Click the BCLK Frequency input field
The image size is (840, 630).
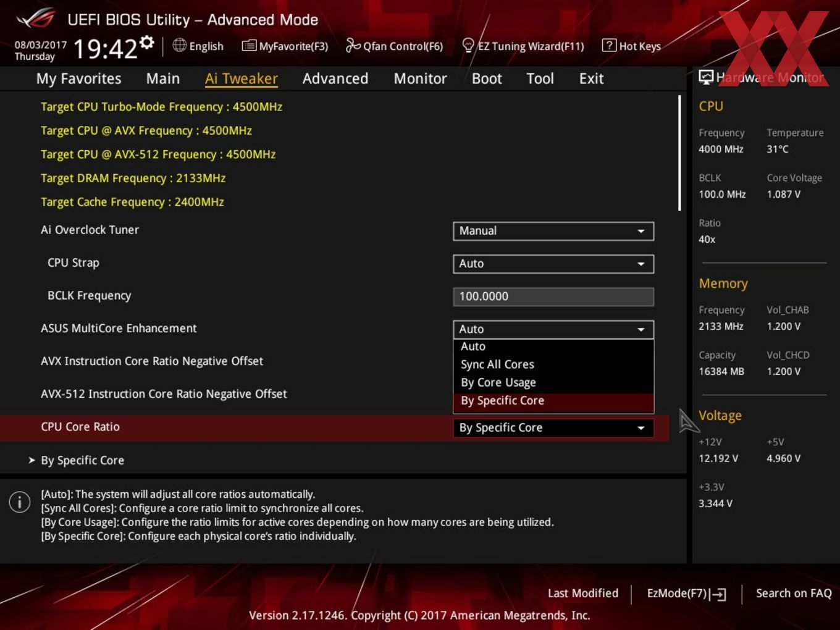[x=553, y=296]
